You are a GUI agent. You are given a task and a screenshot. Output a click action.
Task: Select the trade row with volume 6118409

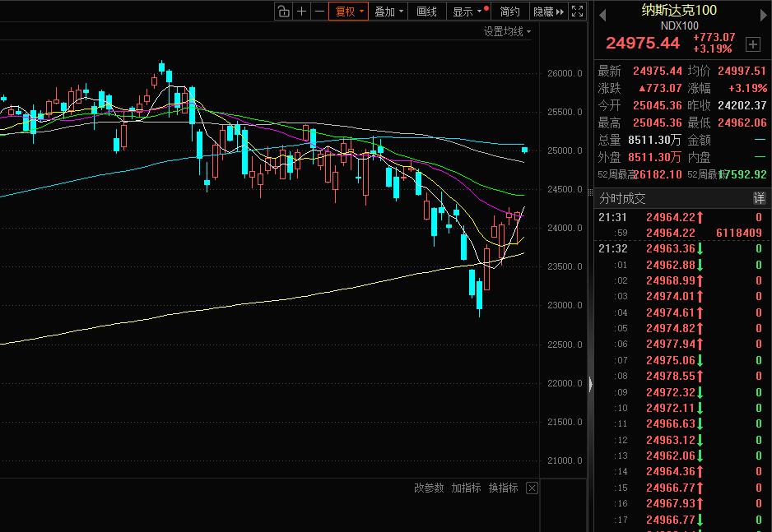(682, 233)
